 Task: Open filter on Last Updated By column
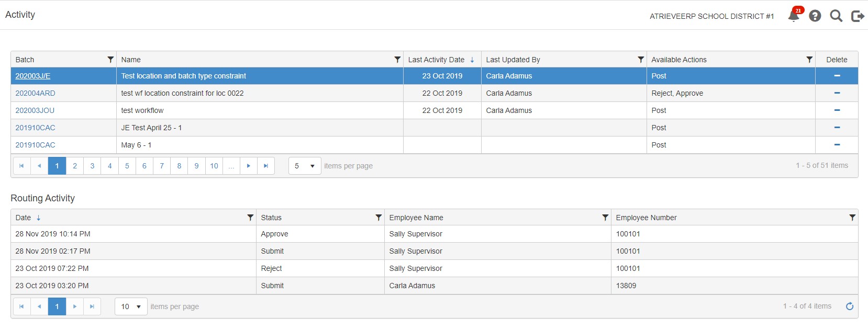point(641,60)
